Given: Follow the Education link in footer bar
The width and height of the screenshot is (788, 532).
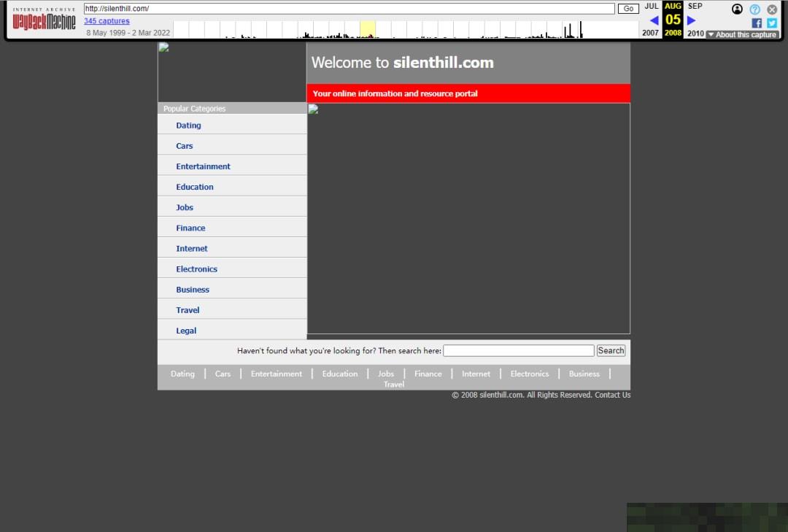Looking at the screenshot, I should click(x=340, y=374).
